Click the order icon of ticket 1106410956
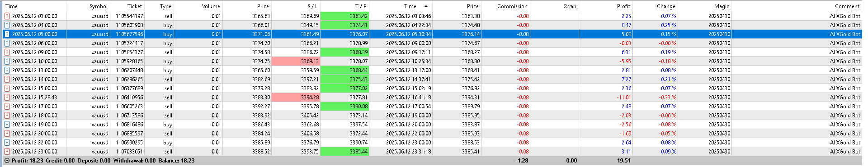The image size is (868, 167). click(x=7, y=97)
